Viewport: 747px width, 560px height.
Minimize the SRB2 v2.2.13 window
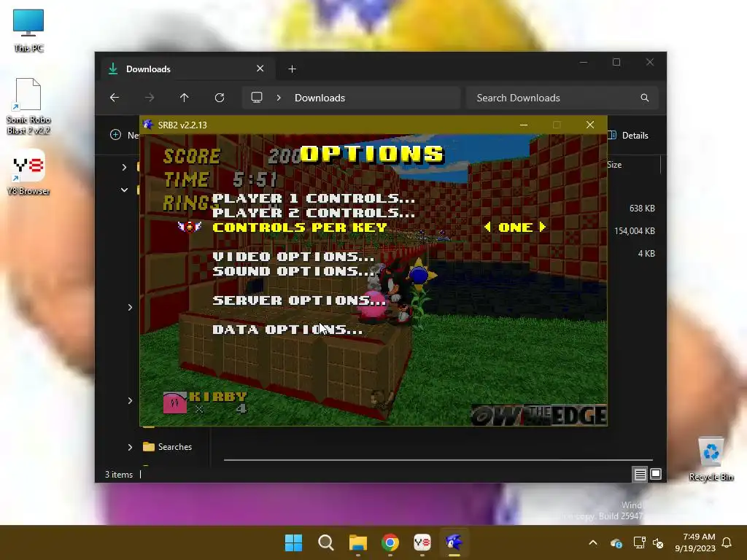pyautogui.click(x=524, y=125)
